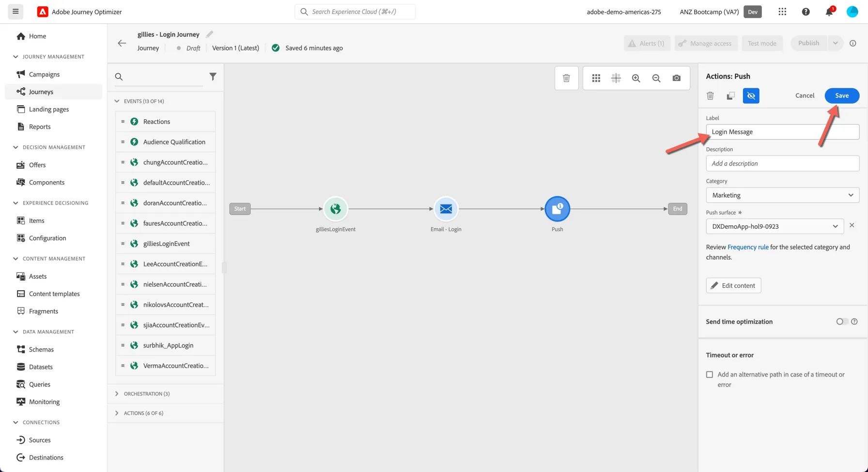
Task: Open the Frequency rule link
Action: click(748, 247)
